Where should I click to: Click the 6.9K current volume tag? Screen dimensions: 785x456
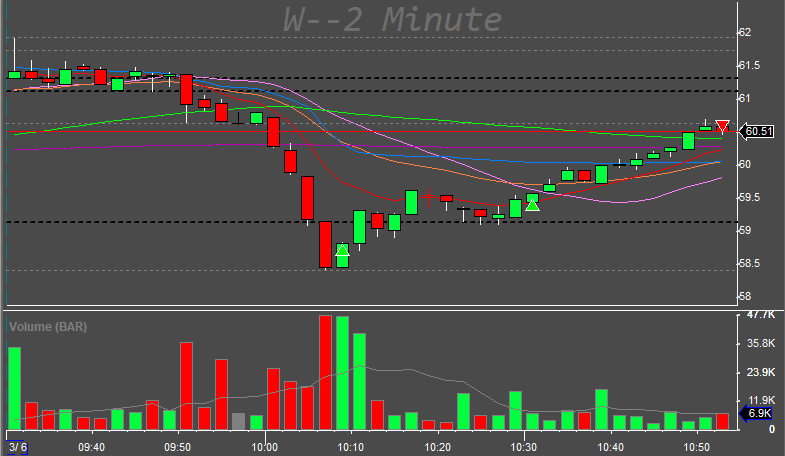click(x=756, y=413)
